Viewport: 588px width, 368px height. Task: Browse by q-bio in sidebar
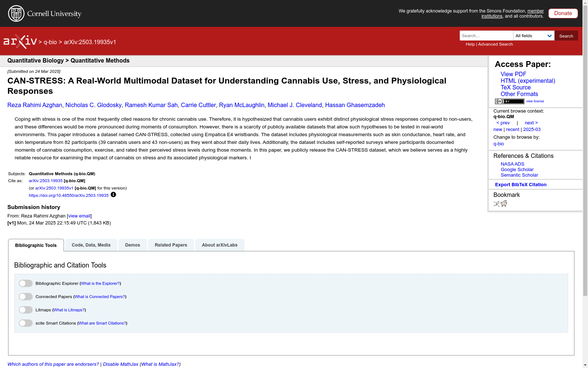click(x=499, y=144)
